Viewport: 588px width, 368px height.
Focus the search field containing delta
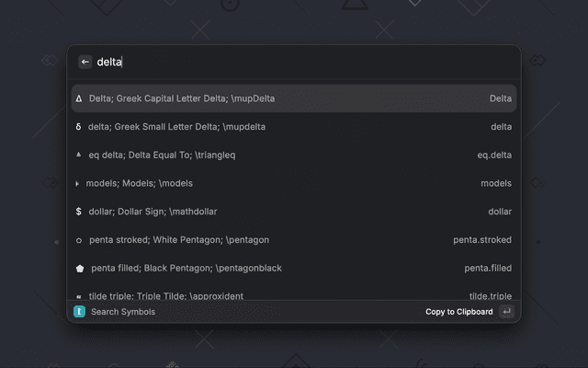tap(303, 62)
